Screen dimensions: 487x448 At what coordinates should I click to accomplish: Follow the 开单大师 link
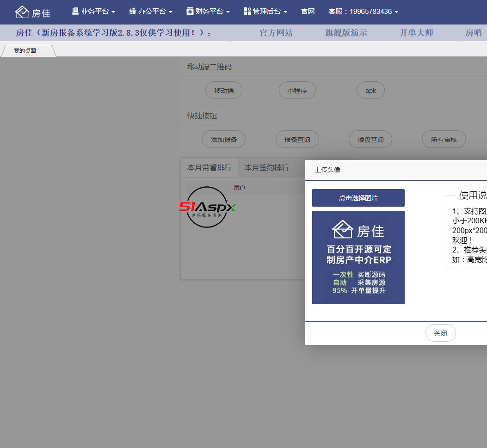(x=416, y=33)
